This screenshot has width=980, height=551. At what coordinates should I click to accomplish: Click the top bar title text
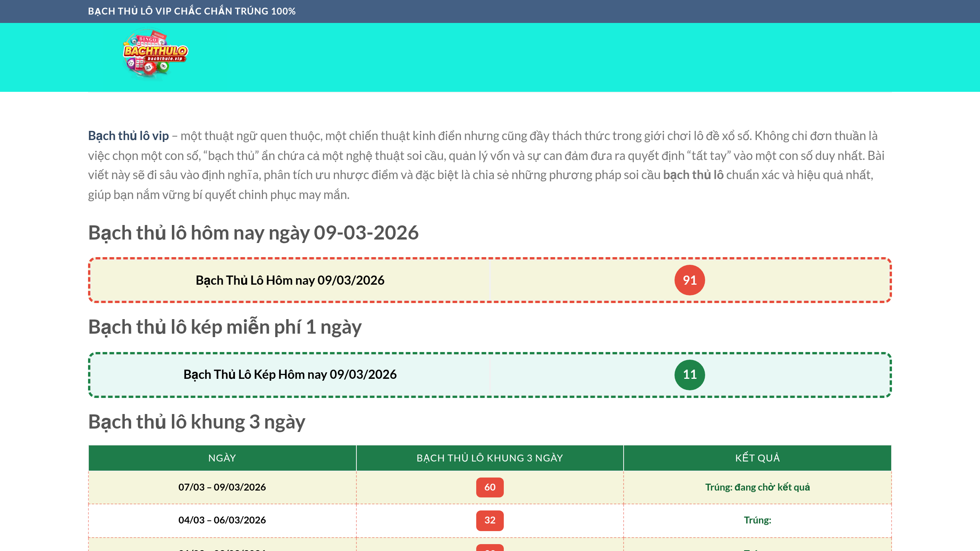191,11
